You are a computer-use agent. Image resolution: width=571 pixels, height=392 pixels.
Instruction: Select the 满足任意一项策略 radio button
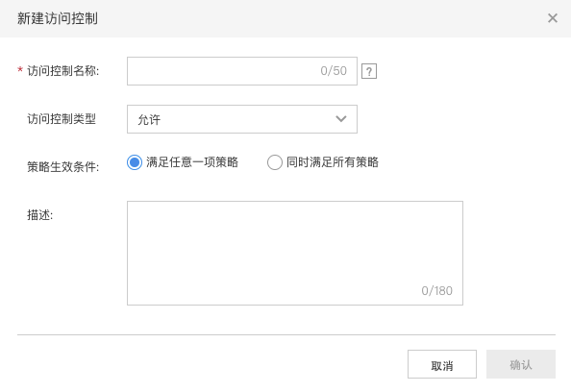pos(135,162)
